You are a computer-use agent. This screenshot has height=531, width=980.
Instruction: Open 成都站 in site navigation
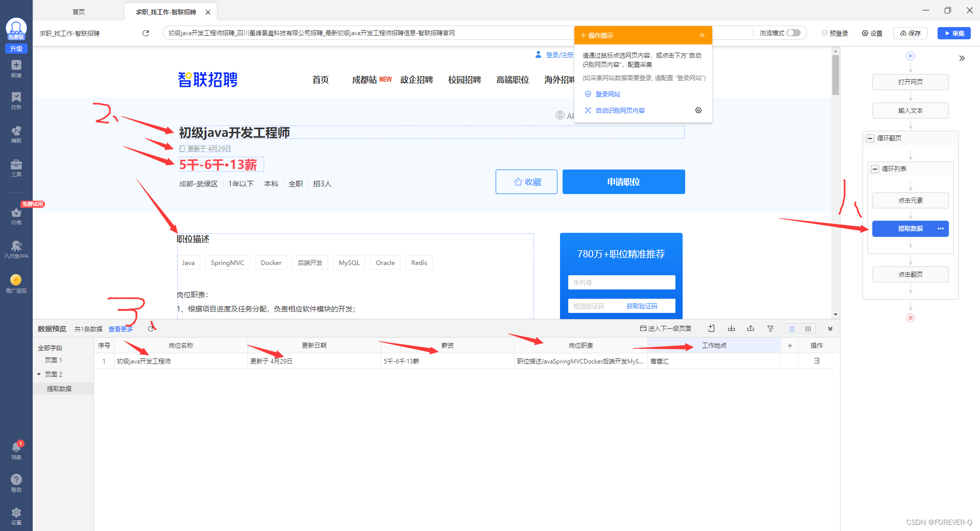[x=364, y=80]
